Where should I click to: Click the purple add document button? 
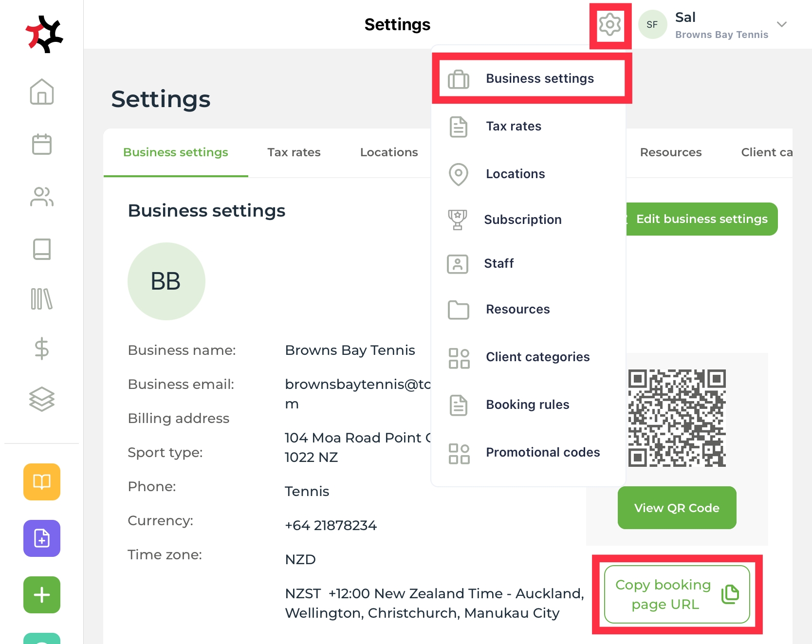[42, 538]
